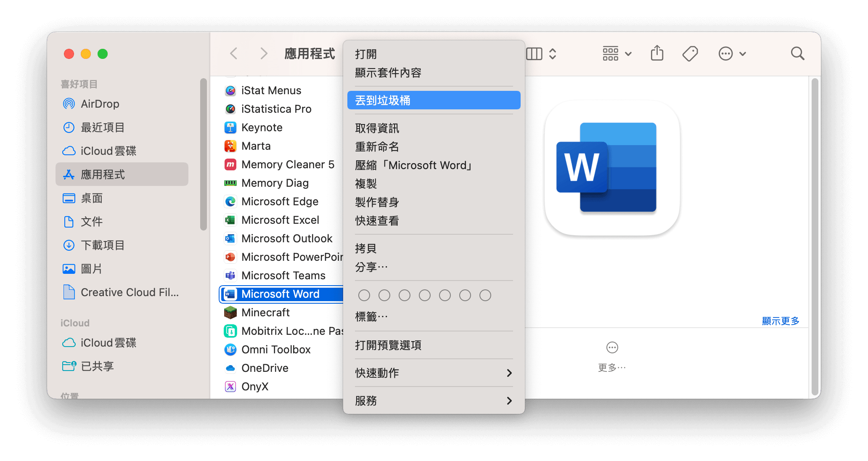Select OnyX in the app list
This screenshot has height=461, width=868.
(282, 387)
